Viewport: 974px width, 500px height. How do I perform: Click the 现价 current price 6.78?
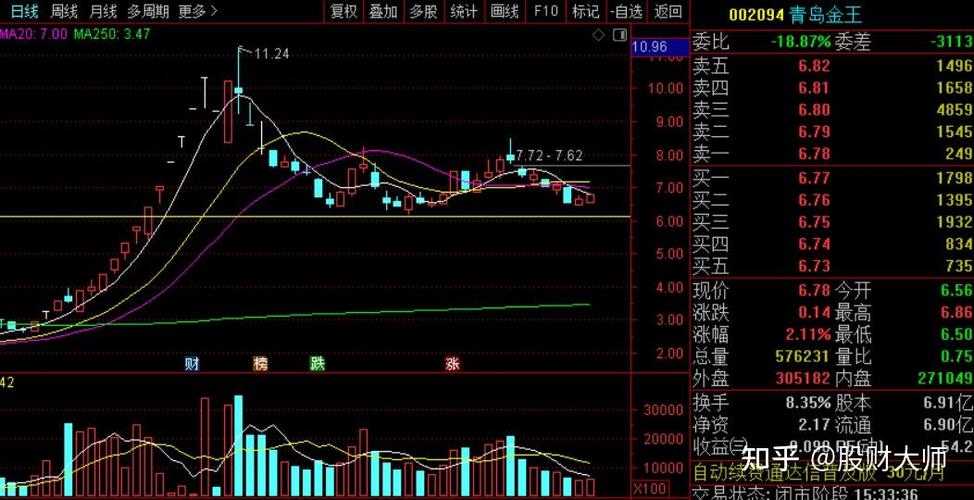(814, 290)
